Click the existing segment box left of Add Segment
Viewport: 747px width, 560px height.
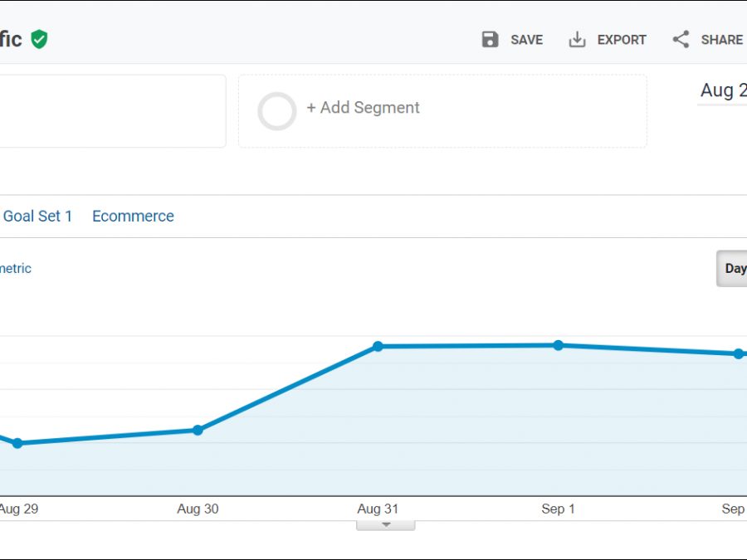pos(112,111)
